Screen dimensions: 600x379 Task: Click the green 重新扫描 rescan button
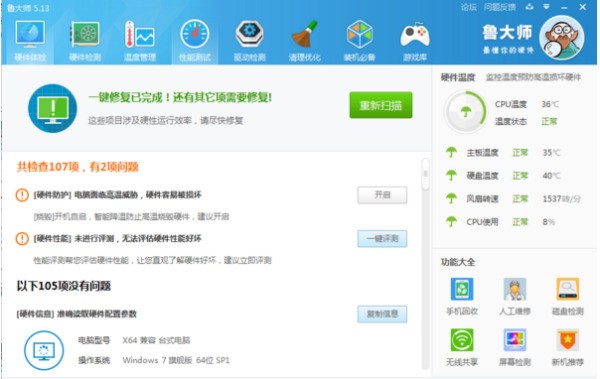tap(381, 105)
